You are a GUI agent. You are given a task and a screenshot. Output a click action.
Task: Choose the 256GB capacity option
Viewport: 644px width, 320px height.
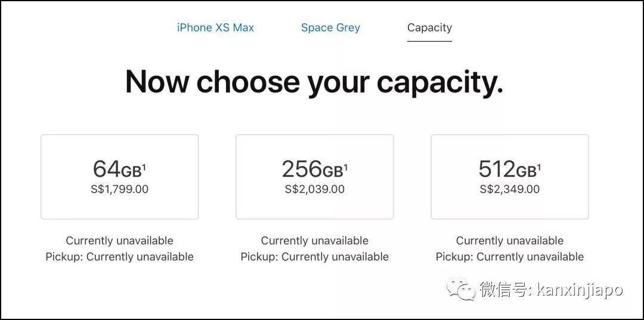[x=314, y=177]
